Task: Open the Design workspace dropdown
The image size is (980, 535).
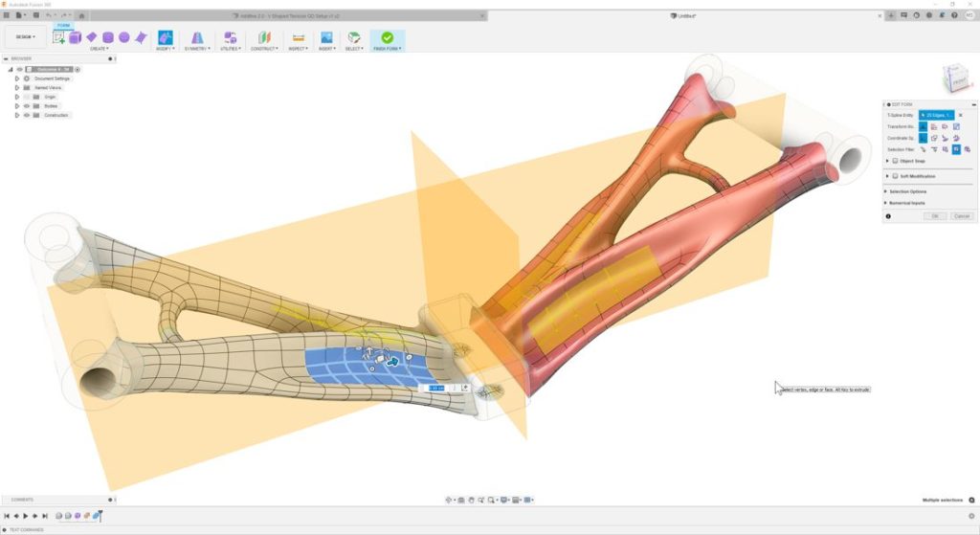Action: pos(26,37)
